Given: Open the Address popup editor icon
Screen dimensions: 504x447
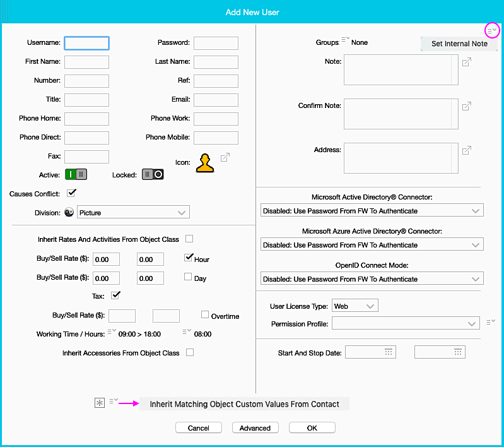Looking at the screenshot, I should (467, 150).
